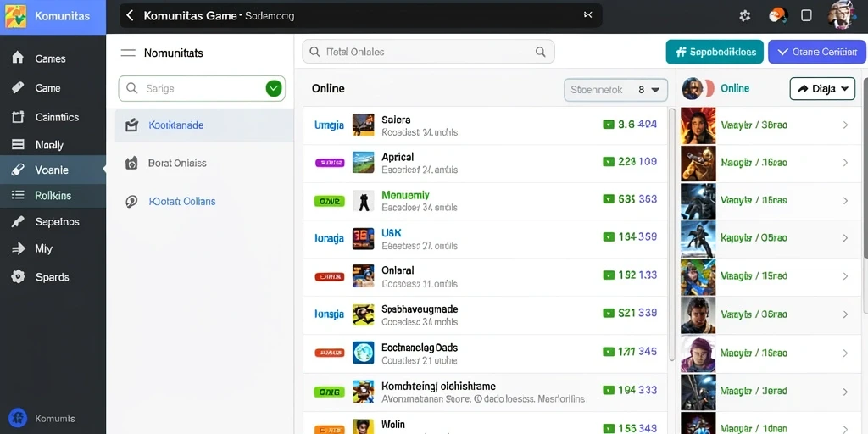Click the teal Sopobndikloas button
This screenshot has height=434, width=868.
715,52
